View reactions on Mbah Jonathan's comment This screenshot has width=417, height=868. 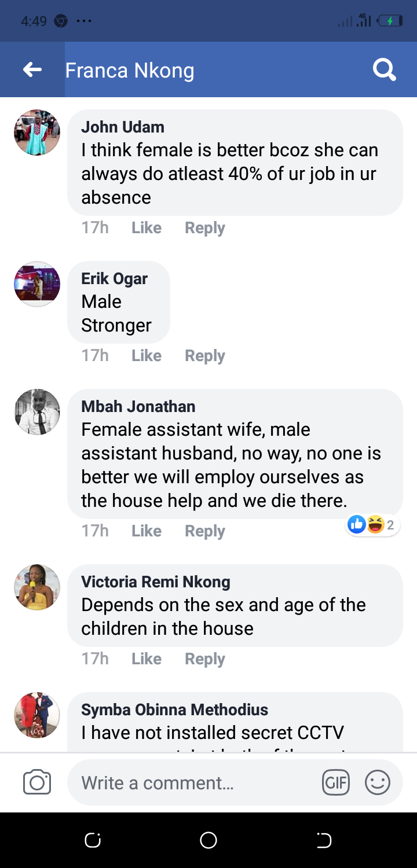click(x=373, y=525)
